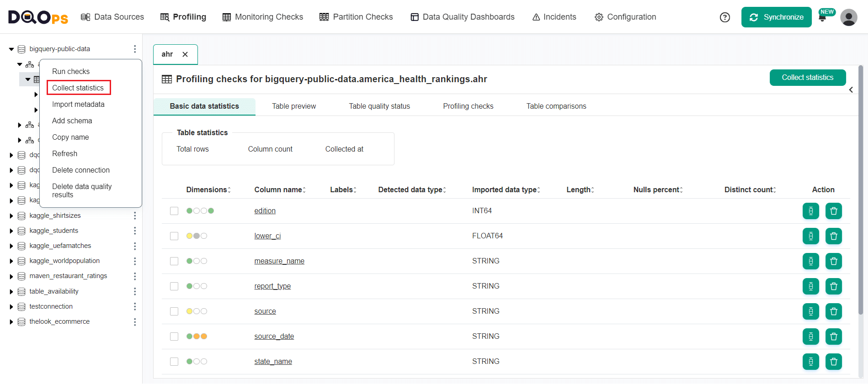
Task: Tick the checkbox for state_name column
Action: (174, 362)
